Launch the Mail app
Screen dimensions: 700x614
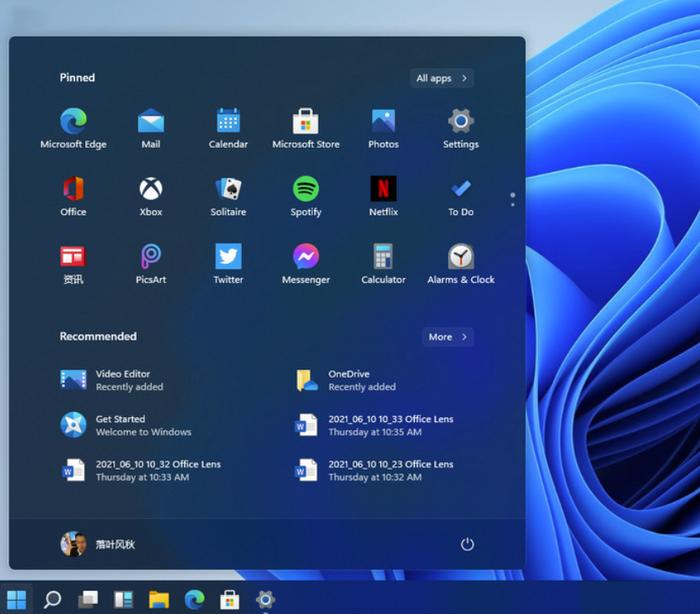pos(151,128)
